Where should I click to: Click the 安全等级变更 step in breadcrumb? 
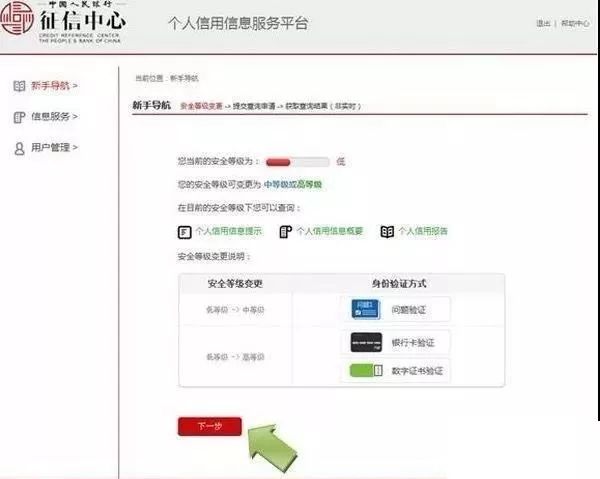[x=200, y=105]
